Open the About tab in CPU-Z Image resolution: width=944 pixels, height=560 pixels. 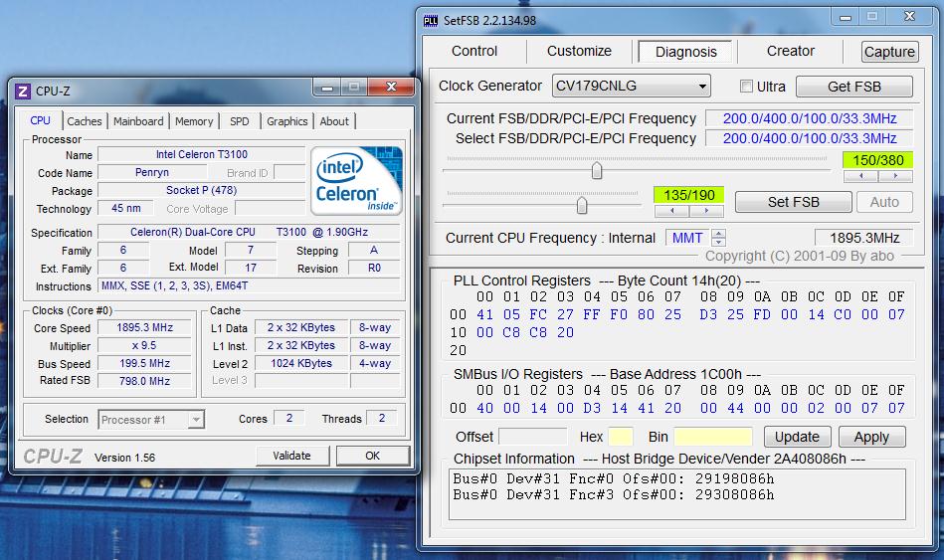click(334, 121)
